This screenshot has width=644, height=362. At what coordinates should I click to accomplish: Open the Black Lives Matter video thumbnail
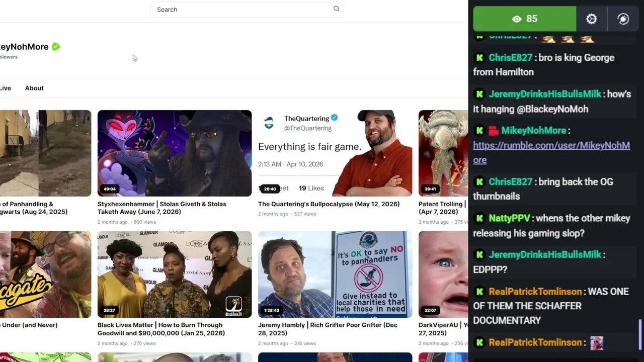click(x=175, y=275)
